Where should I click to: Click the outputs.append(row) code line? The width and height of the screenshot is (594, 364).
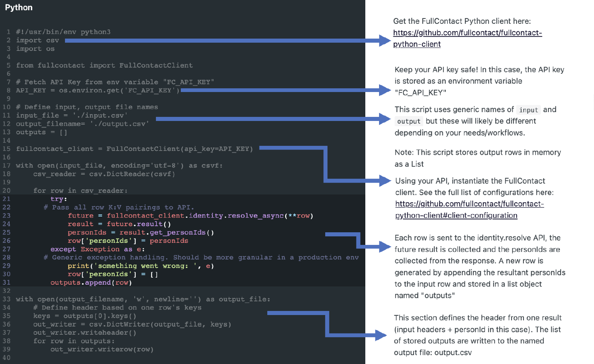pyautogui.click(x=91, y=282)
